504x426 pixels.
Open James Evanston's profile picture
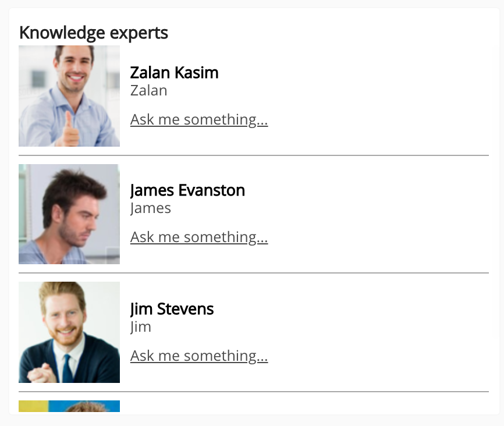click(69, 214)
